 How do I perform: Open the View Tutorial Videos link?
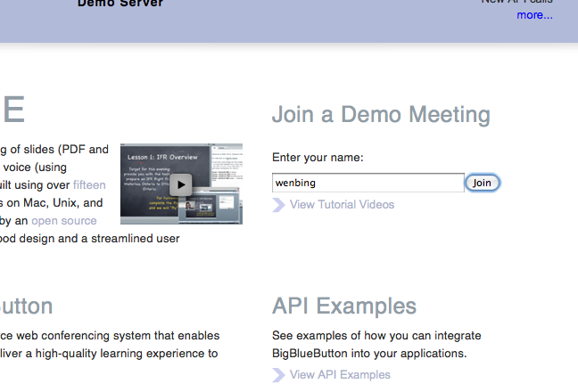(342, 204)
